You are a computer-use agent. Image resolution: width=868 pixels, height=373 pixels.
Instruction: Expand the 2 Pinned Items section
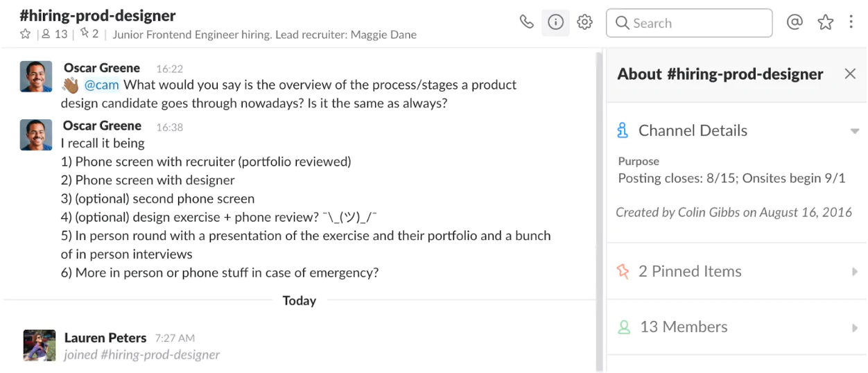coord(854,272)
